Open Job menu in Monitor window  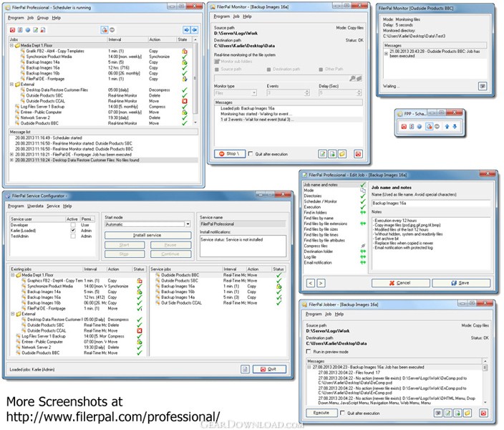pos(236,16)
